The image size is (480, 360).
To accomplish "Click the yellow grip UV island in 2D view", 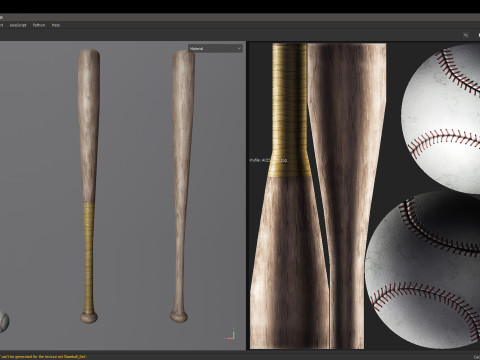I will 290,110.
